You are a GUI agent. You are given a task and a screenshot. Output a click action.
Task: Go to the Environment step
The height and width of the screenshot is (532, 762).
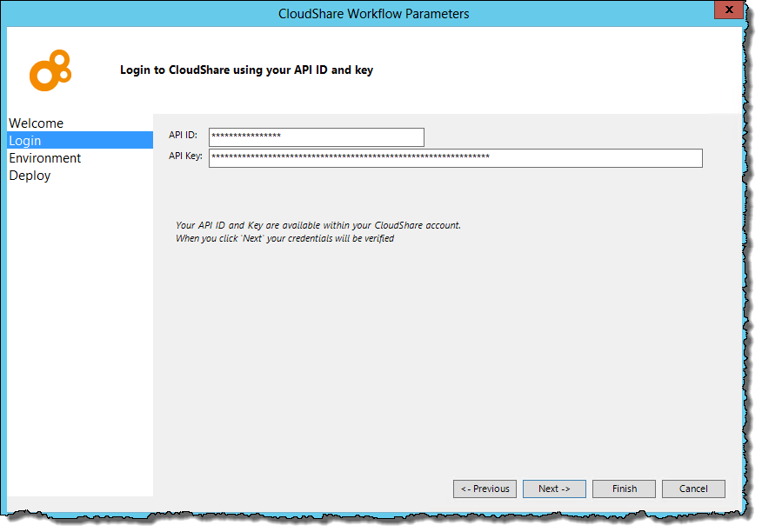[45, 158]
